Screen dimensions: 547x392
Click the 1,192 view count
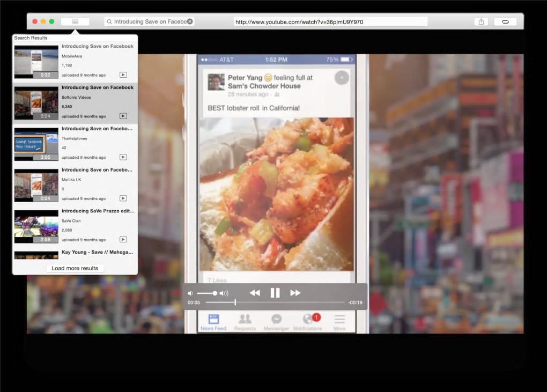pos(66,65)
